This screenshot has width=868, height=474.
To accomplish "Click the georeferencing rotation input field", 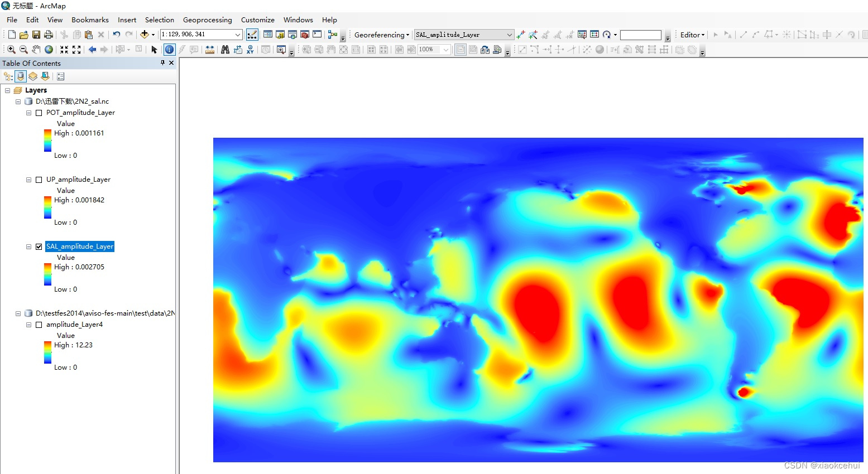I will pyautogui.click(x=641, y=35).
